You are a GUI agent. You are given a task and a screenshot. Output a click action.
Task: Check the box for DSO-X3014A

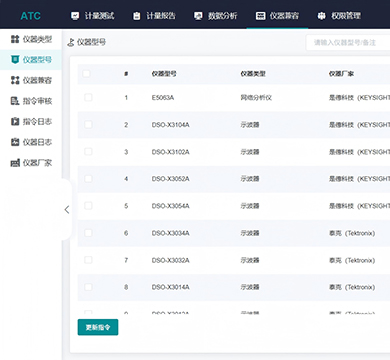[x=88, y=287]
